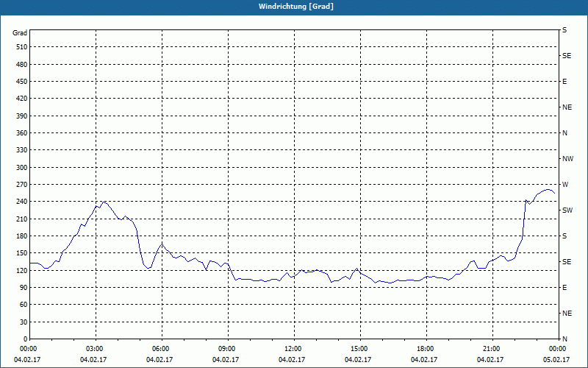The height and width of the screenshot is (368, 588).
Task: Click the 04.02.17 date under 12:00
Action: (x=292, y=360)
